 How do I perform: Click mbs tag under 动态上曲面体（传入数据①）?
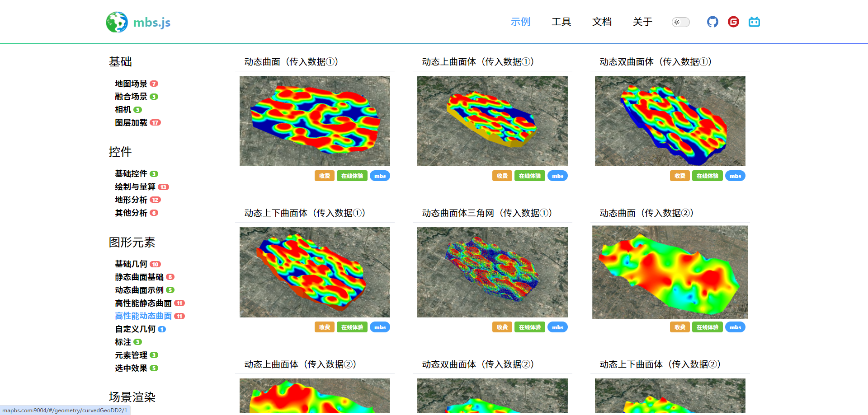558,176
